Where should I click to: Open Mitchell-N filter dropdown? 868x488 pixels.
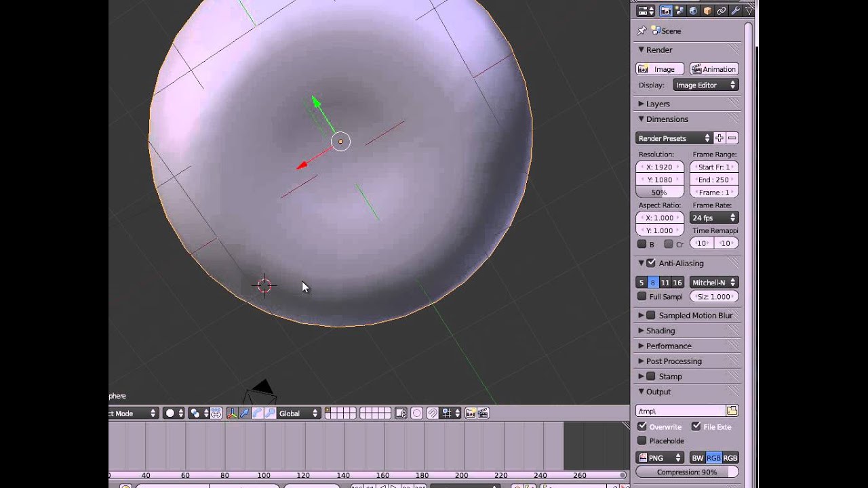point(714,283)
